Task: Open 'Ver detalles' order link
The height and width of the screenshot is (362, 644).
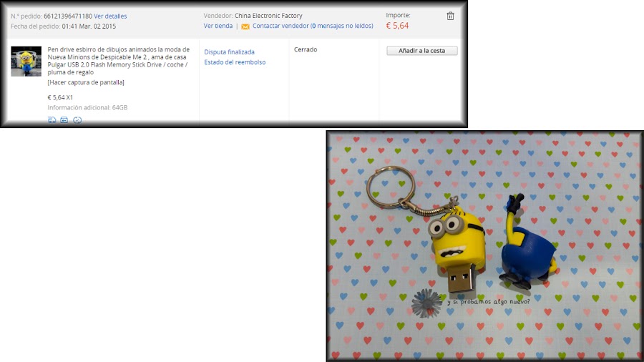Action: [110, 16]
